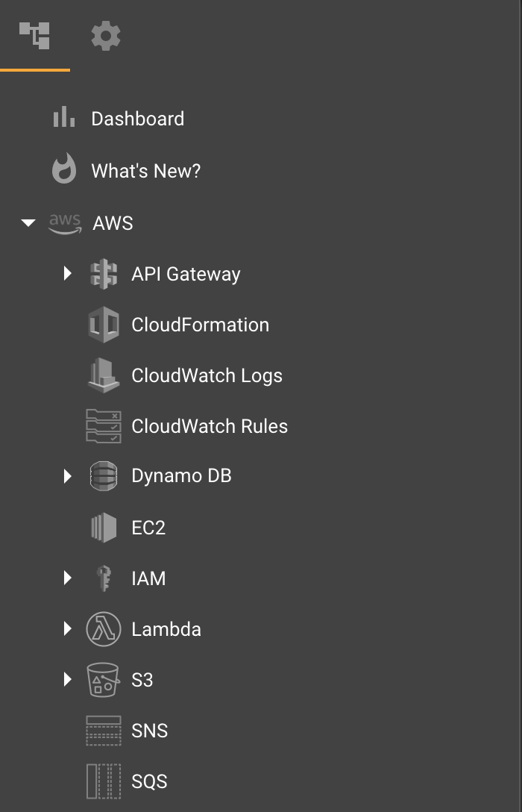Collapse the AWS tree node
Screen dimensions: 522x812
pos(28,223)
